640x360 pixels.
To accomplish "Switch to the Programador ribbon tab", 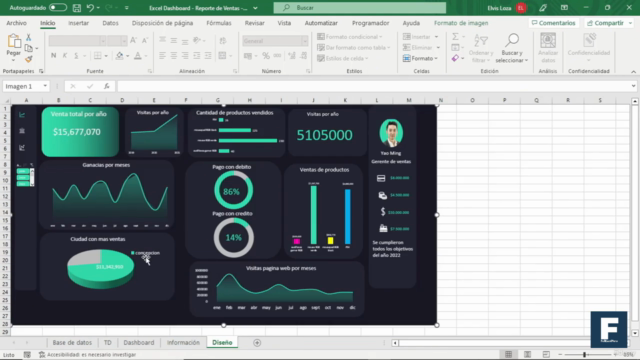I will pos(371,23).
